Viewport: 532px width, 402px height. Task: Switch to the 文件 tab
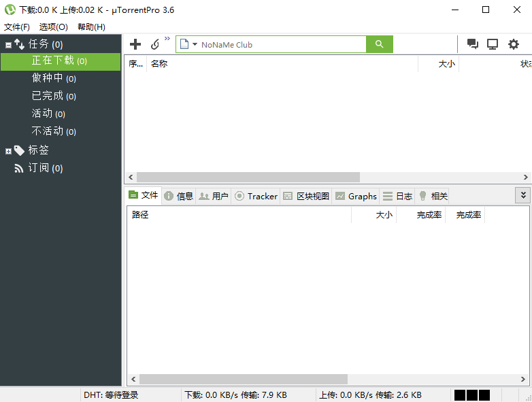(x=144, y=195)
